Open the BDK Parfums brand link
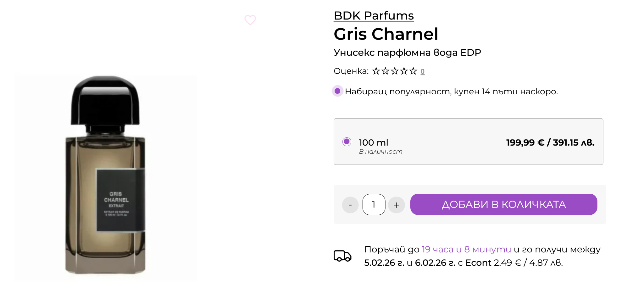Screen dimensions: 644x304 point(374,16)
